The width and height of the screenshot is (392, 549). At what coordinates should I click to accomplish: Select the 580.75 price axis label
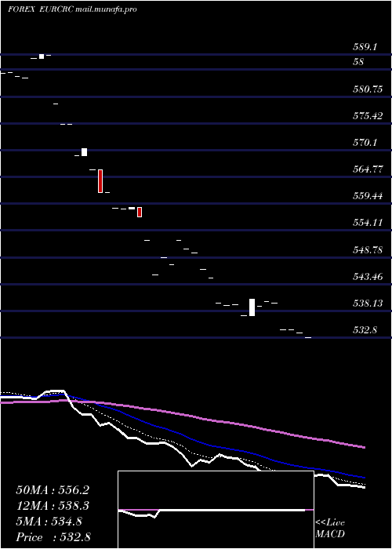click(368, 89)
